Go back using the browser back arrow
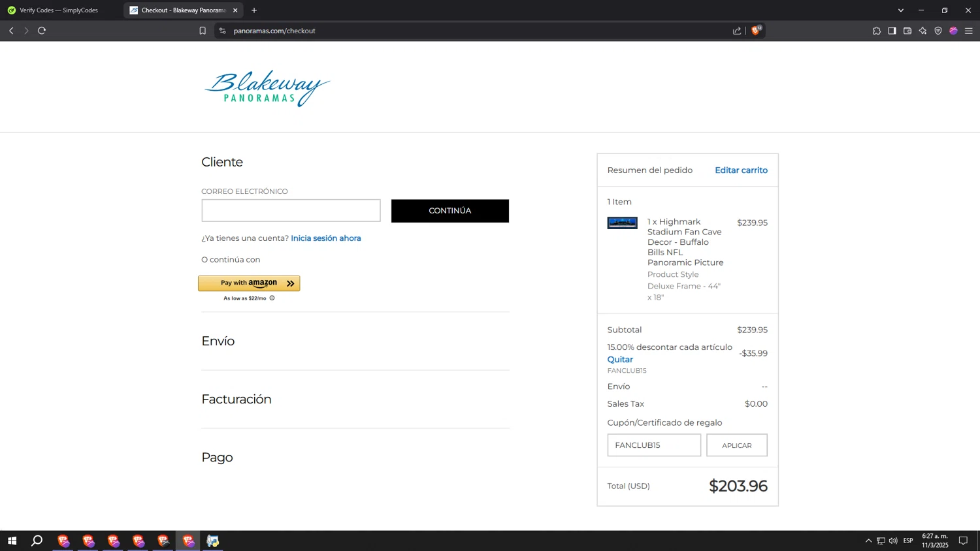The width and height of the screenshot is (980, 551). pos(11,31)
